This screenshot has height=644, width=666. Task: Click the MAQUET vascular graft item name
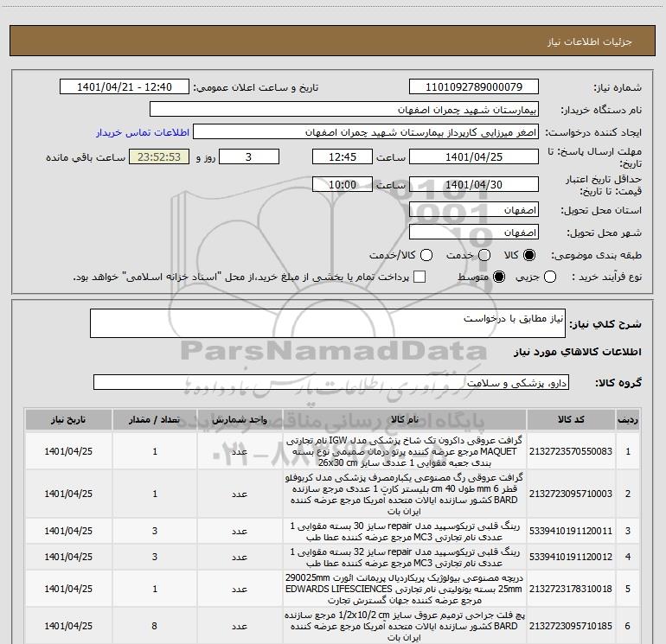(405, 451)
